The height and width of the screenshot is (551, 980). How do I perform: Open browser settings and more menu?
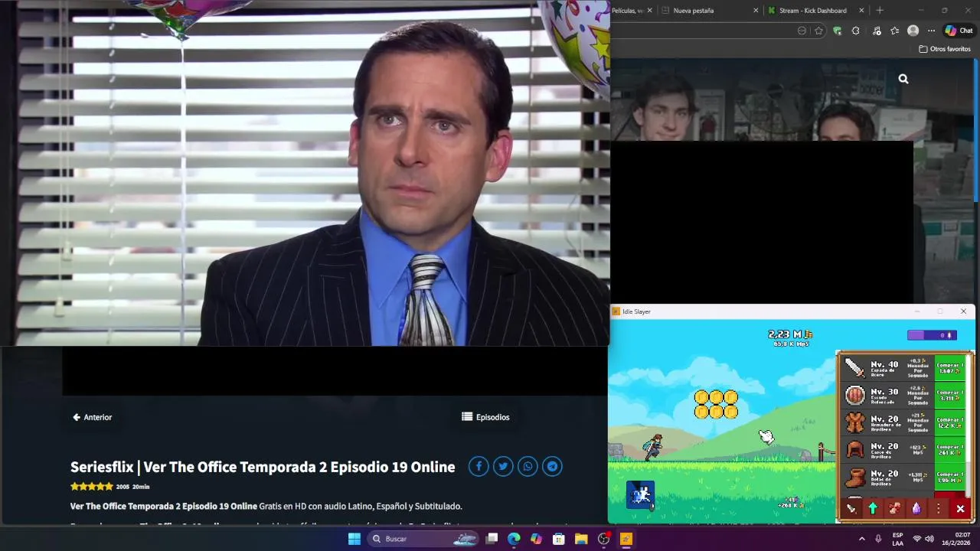[931, 31]
